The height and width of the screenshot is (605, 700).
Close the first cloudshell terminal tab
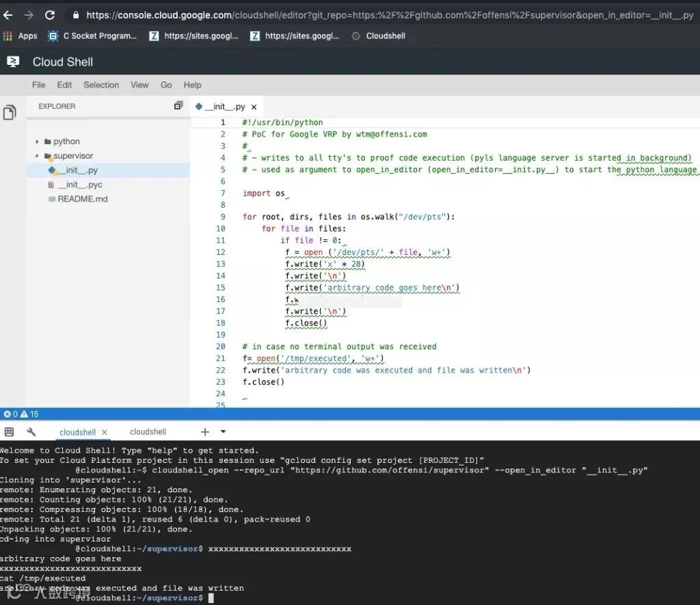coord(105,432)
